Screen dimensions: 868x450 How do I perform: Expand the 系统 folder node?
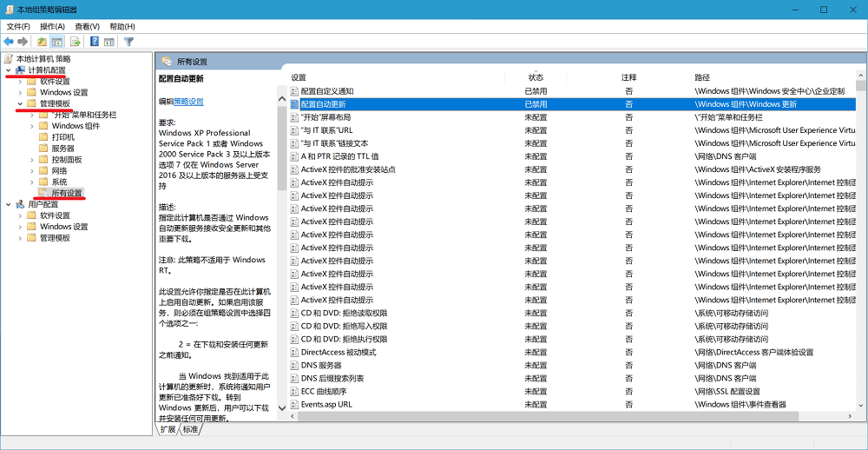click(31, 182)
